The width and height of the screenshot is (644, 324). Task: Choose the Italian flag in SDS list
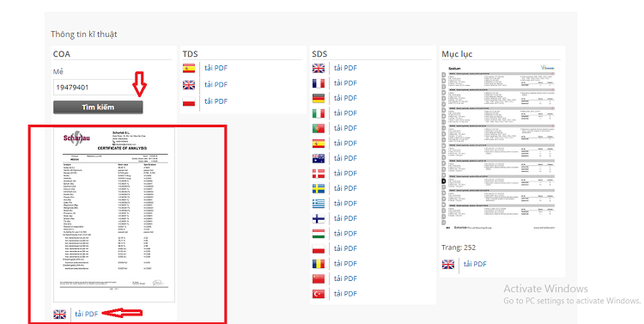click(x=319, y=113)
